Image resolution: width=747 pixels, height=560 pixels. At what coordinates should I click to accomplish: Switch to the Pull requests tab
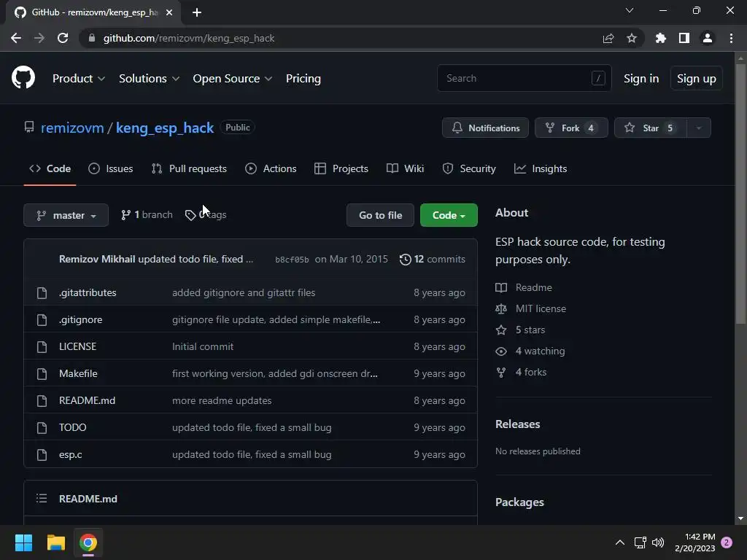tap(189, 168)
